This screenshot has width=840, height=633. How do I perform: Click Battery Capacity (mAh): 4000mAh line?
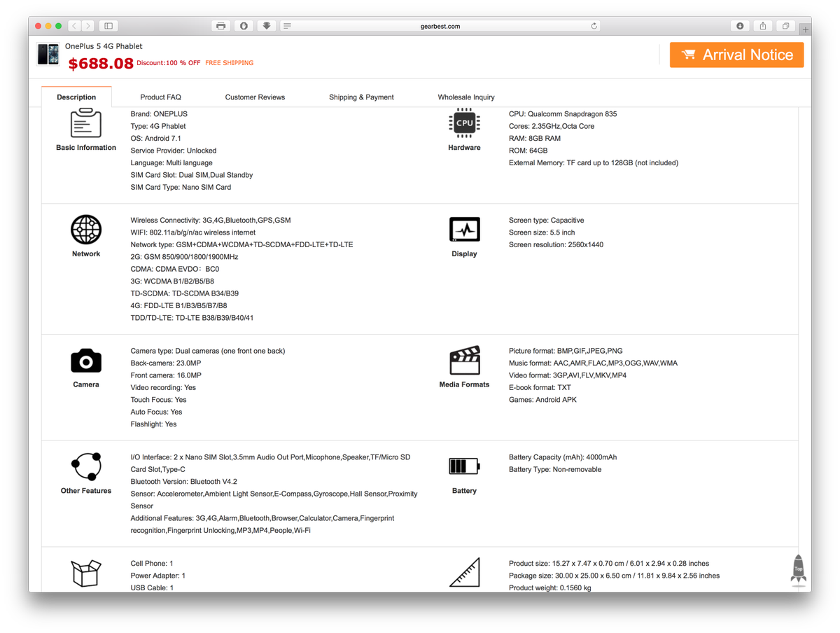pos(563,457)
